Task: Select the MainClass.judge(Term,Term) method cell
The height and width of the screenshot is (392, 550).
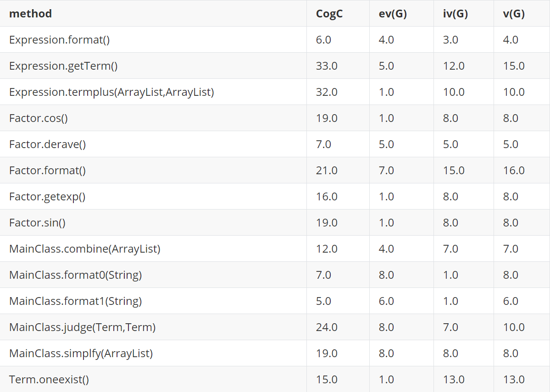Action: [x=82, y=327]
